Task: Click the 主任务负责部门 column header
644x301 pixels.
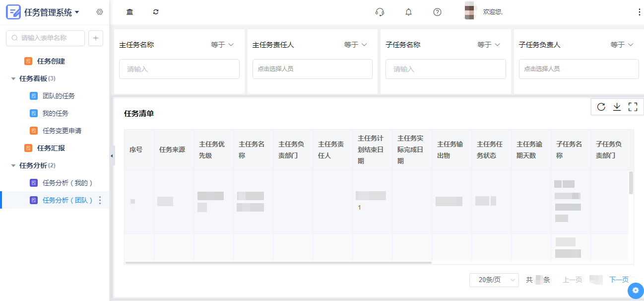Action: click(x=293, y=150)
